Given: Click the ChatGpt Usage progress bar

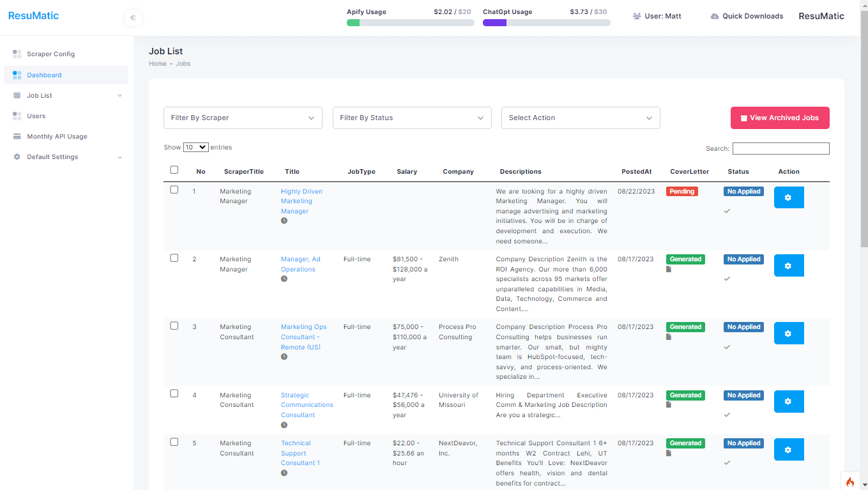Looking at the screenshot, I should pos(547,22).
